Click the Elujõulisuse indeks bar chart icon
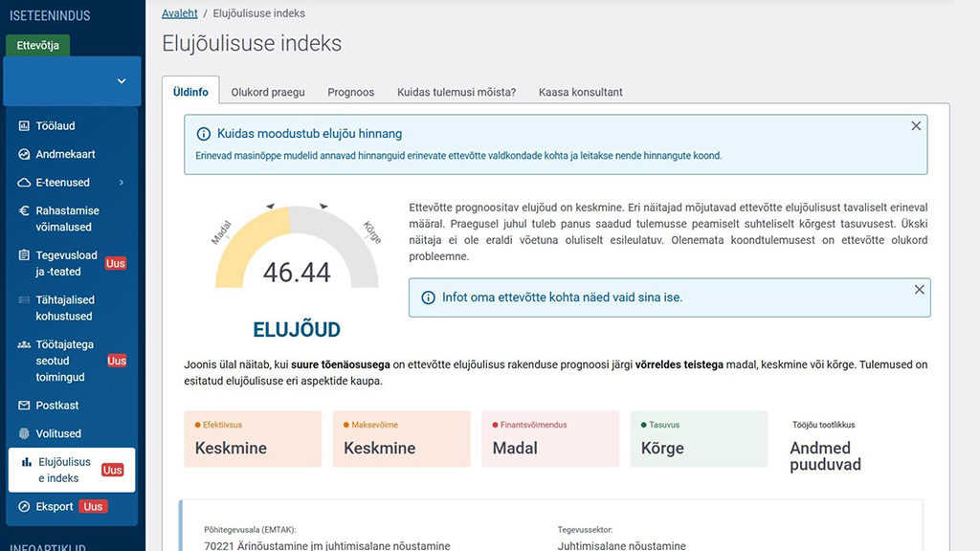Image resolution: width=980 pixels, height=551 pixels. 27,463
